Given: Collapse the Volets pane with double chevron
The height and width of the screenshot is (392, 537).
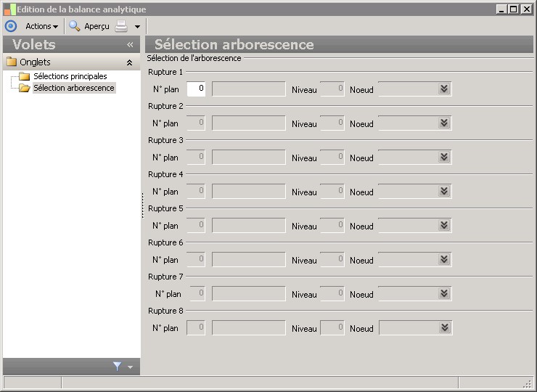Looking at the screenshot, I should click(130, 44).
